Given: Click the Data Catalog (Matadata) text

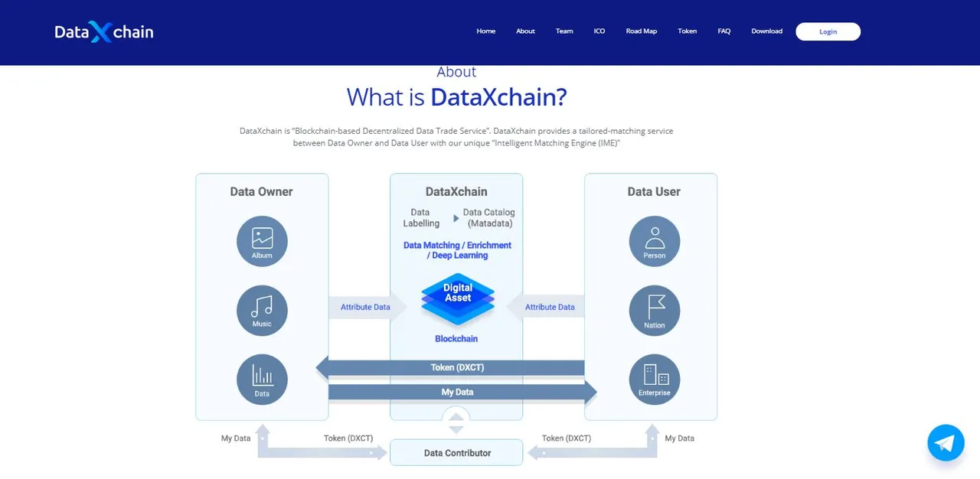Looking at the screenshot, I should 489,218.
